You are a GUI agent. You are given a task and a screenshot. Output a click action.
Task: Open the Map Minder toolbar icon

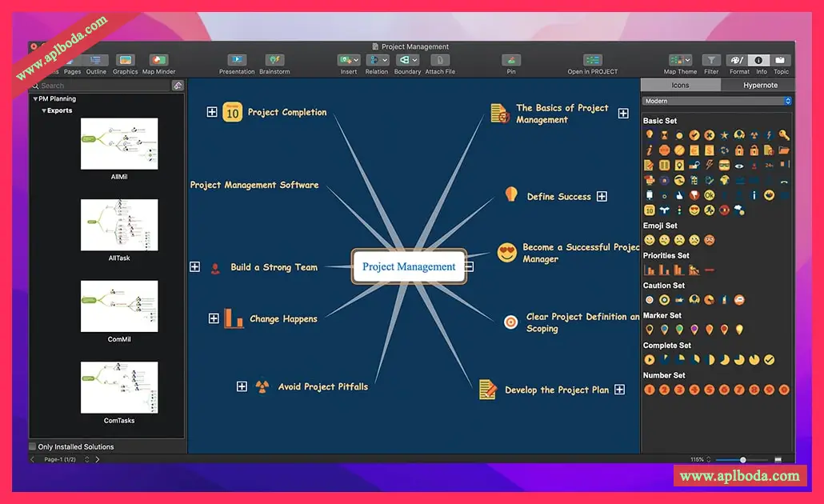pos(158,60)
